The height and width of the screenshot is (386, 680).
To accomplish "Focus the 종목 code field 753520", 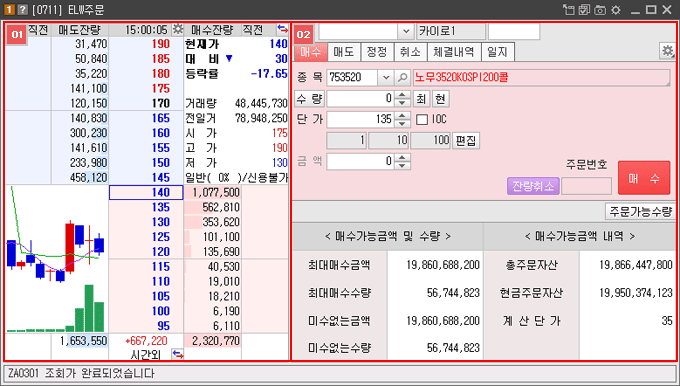I will [353, 78].
